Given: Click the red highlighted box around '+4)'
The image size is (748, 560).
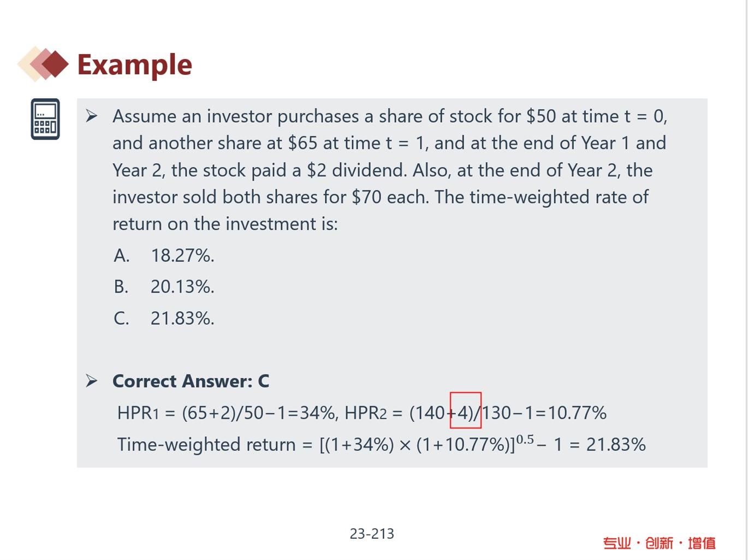Looking at the screenshot, I should click(465, 410).
